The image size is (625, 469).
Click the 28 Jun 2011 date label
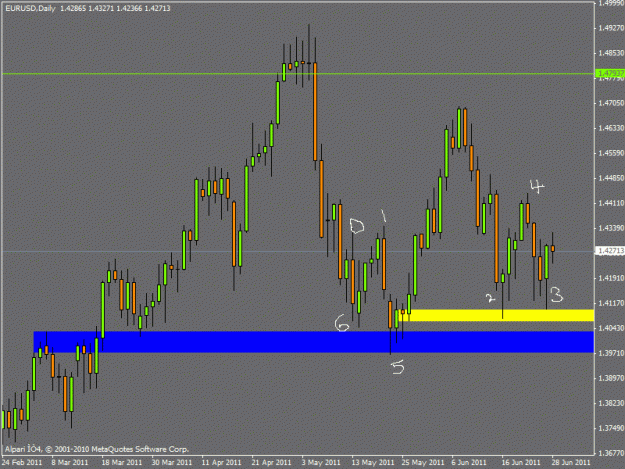coord(571,463)
